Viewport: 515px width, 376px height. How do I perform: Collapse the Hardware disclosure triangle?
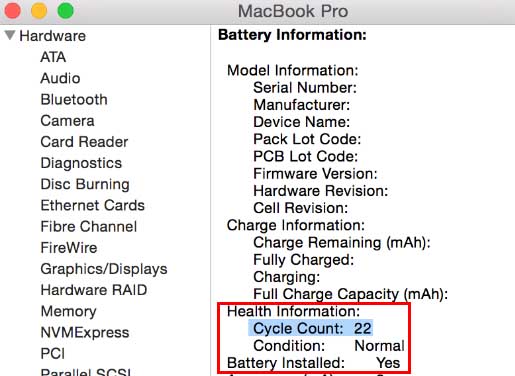pyautogui.click(x=10, y=35)
